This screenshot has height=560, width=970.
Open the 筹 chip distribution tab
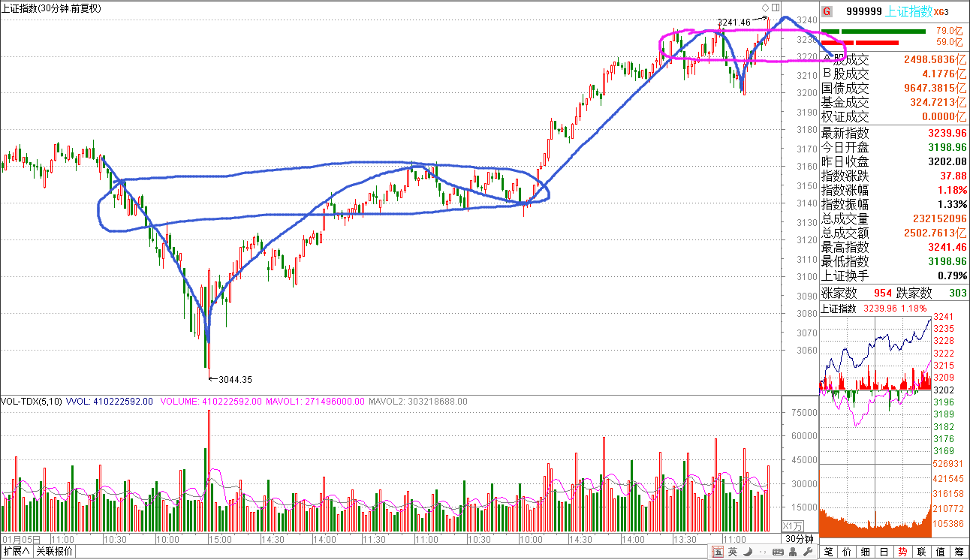958,552
